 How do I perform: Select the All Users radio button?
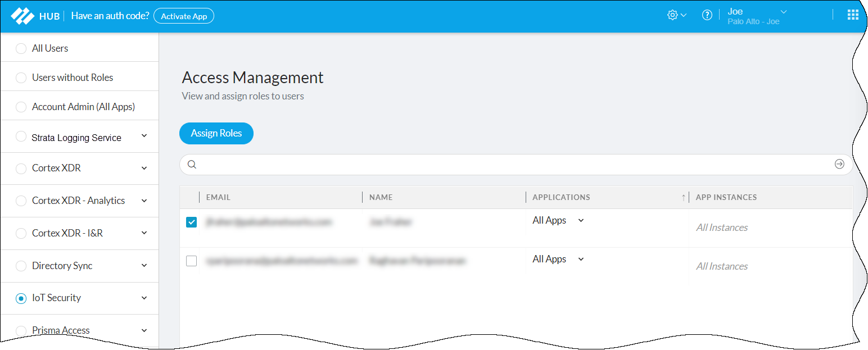pos(21,48)
